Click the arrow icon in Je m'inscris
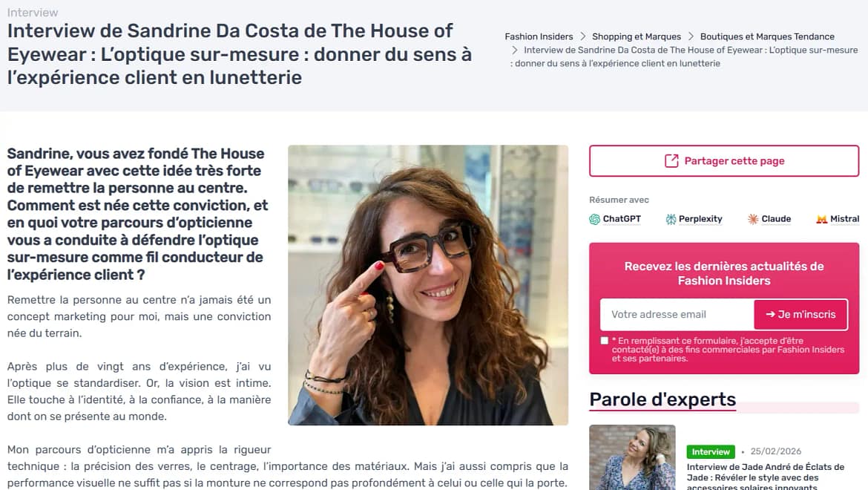Screen dimensions: 868x490 (x=770, y=315)
